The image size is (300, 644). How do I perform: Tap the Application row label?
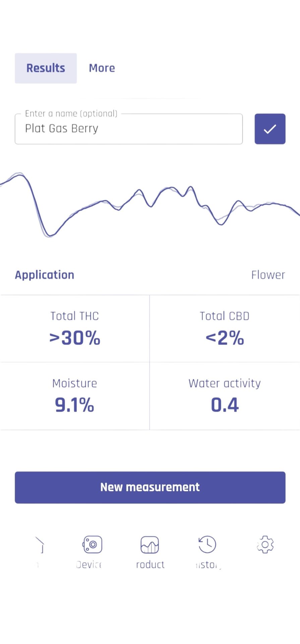point(45,275)
